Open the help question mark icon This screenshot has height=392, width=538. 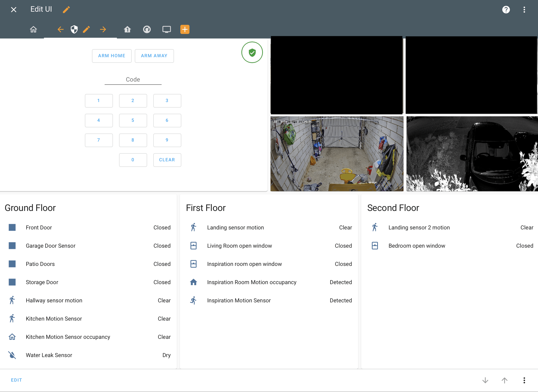506,10
